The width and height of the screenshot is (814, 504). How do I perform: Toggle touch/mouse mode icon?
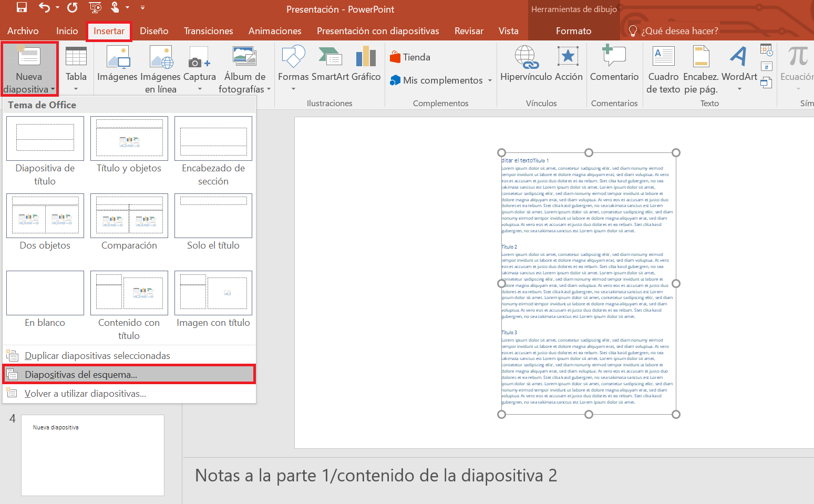pyautogui.click(x=115, y=7)
